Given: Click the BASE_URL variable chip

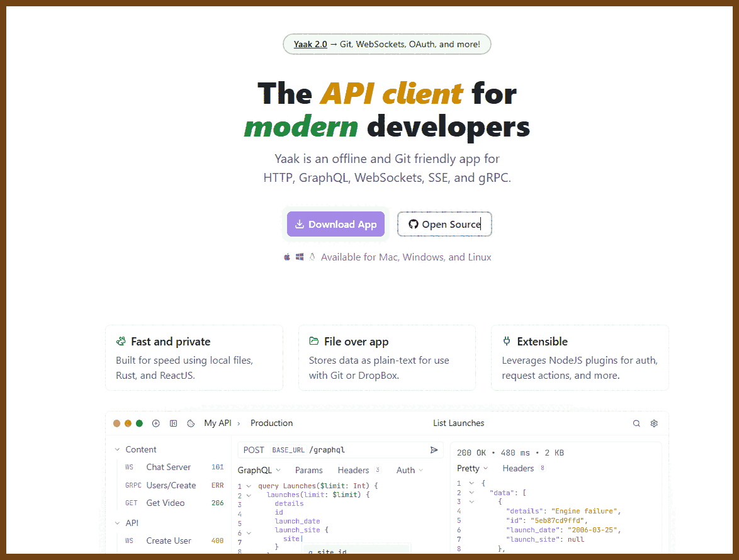Looking at the screenshot, I should 288,451.
